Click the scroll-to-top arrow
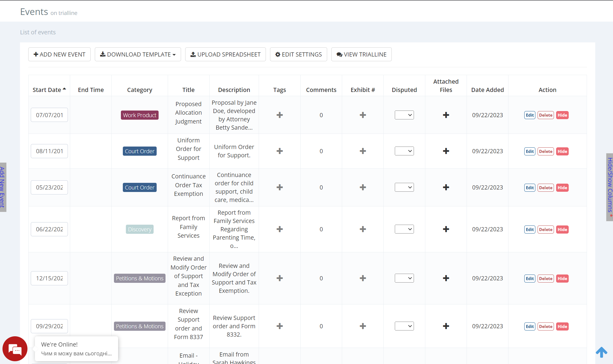This screenshot has height=364, width=613. 601,352
